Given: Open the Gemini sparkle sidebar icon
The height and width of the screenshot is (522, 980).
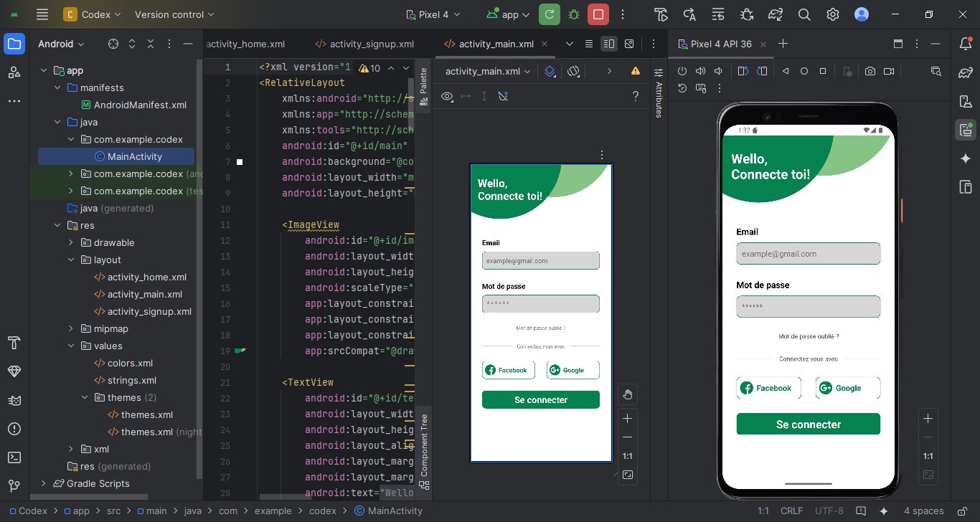Looking at the screenshot, I should pyautogui.click(x=966, y=158).
